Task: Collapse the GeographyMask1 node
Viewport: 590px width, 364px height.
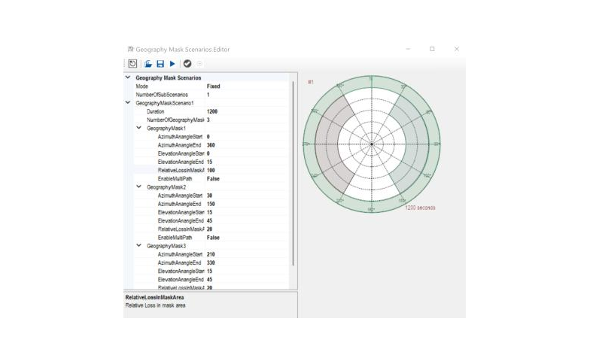Action: (138, 128)
